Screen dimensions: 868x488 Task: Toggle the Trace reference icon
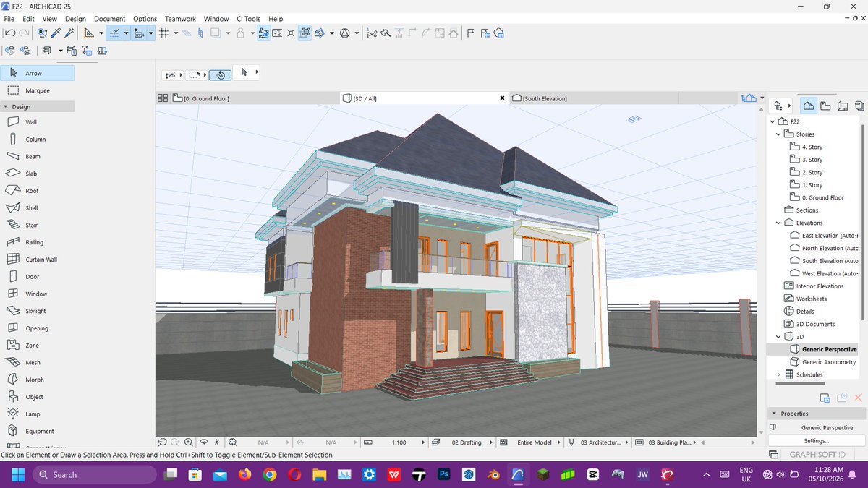click(215, 33)
